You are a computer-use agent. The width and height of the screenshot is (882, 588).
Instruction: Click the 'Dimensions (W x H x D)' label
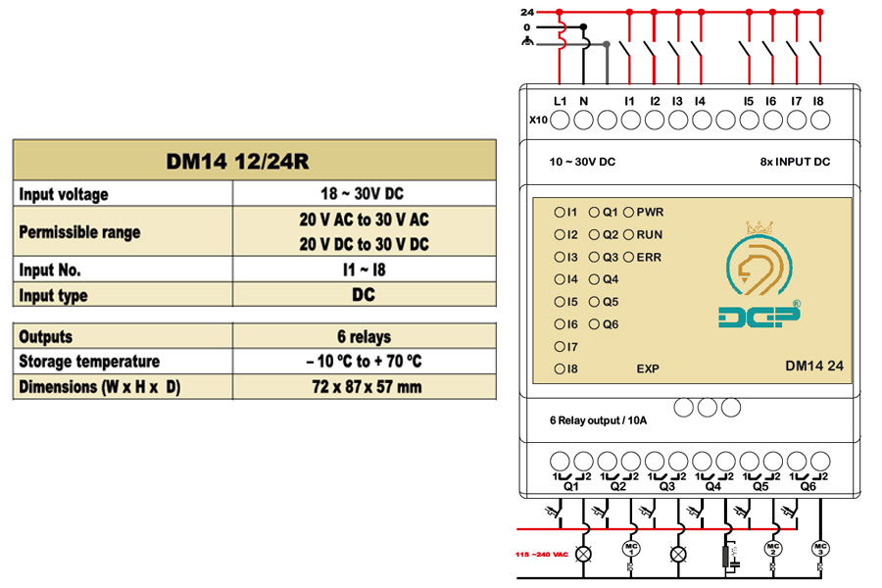(100, 387)
